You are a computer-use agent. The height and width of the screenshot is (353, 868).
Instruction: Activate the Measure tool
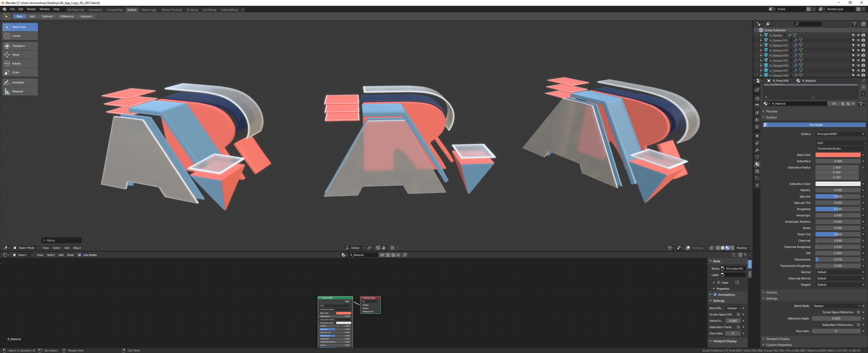[x=16, y=91]
